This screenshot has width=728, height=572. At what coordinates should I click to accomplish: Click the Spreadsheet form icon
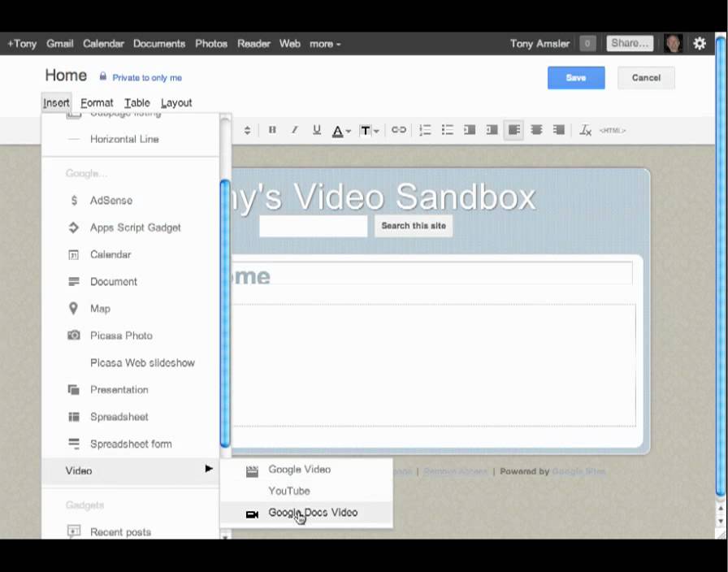(x=73, y=444)
